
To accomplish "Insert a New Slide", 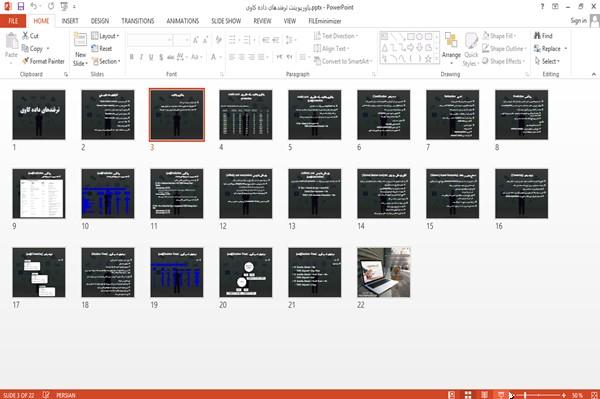I will pyautogui.click(x=80, y=49).
